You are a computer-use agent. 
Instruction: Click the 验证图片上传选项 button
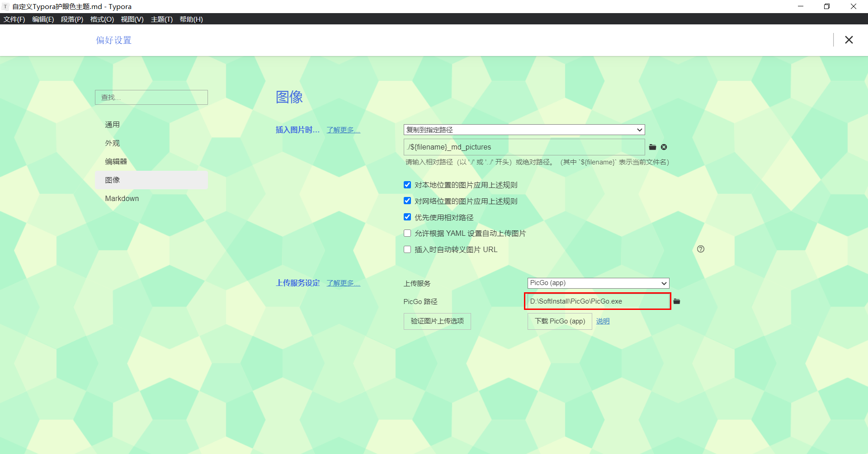tap(437, 321)
